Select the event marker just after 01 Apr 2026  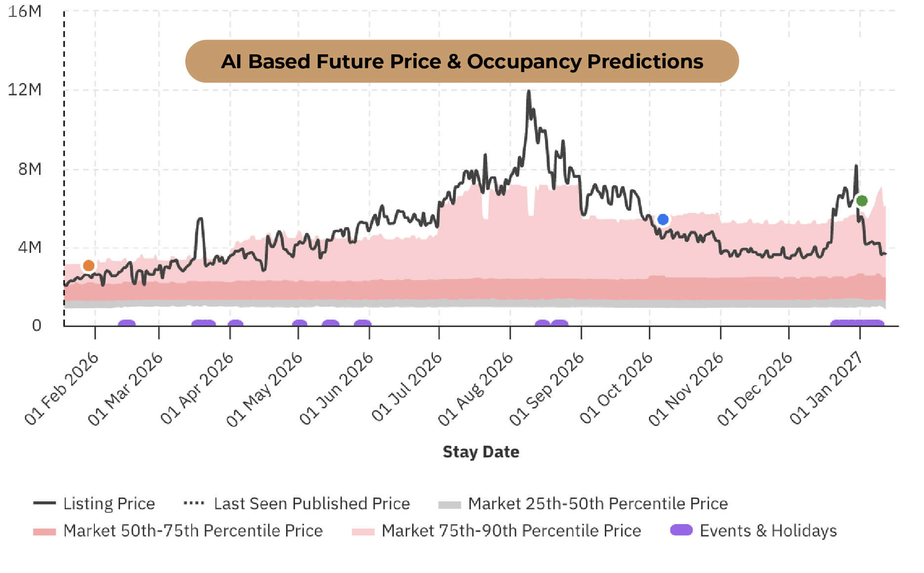pos(235,324)
